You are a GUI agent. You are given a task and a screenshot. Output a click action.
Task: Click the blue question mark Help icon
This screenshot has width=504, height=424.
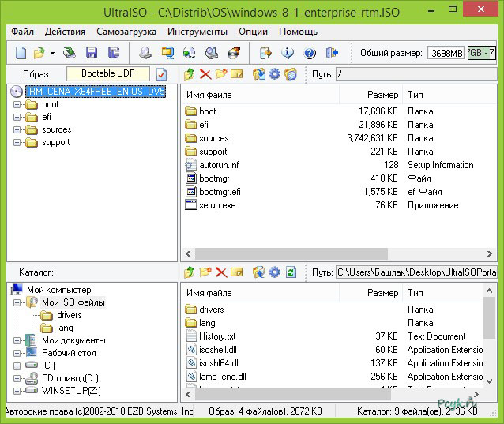(x=310, y=54)
